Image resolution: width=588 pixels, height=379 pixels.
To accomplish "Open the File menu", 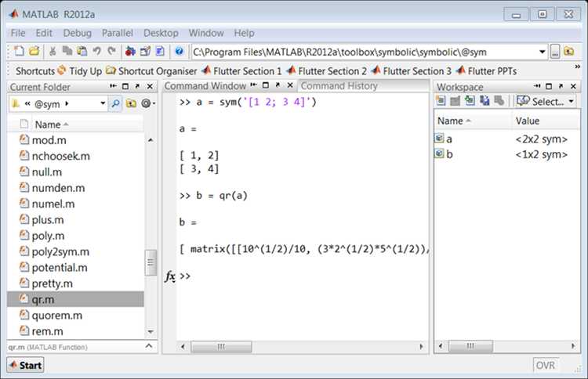I will point(18,33).
